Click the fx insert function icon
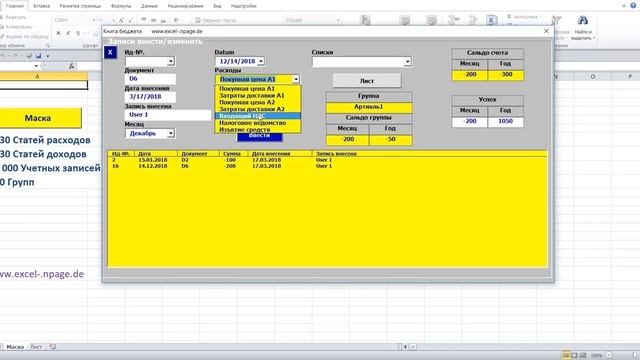 point(71,66)
